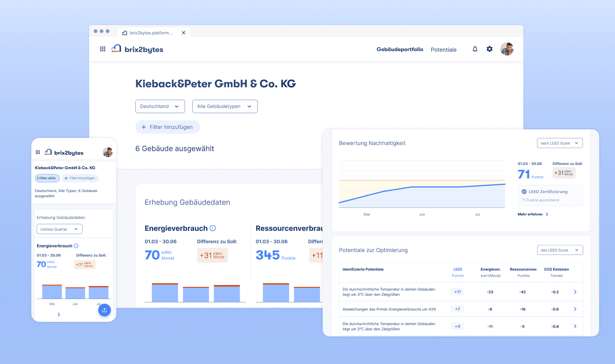
Task: Switch to the Potentiale nav item
Action: [444, 49]
